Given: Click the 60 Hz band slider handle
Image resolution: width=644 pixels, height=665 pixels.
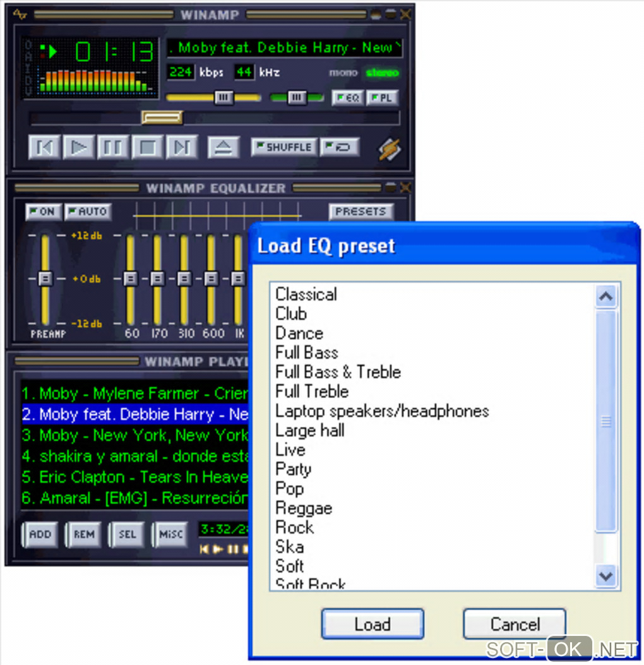Looking at the screenshot, I should click(x=131, y=279).
